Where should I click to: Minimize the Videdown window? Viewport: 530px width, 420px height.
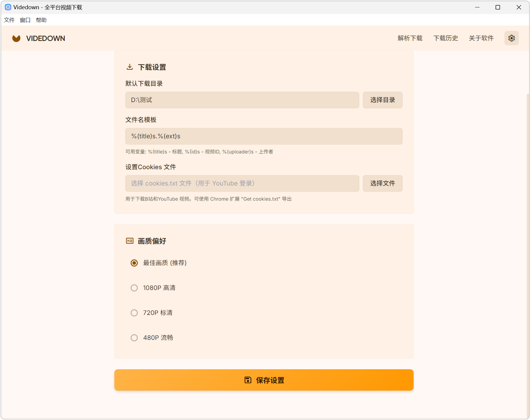coord(477,7)
